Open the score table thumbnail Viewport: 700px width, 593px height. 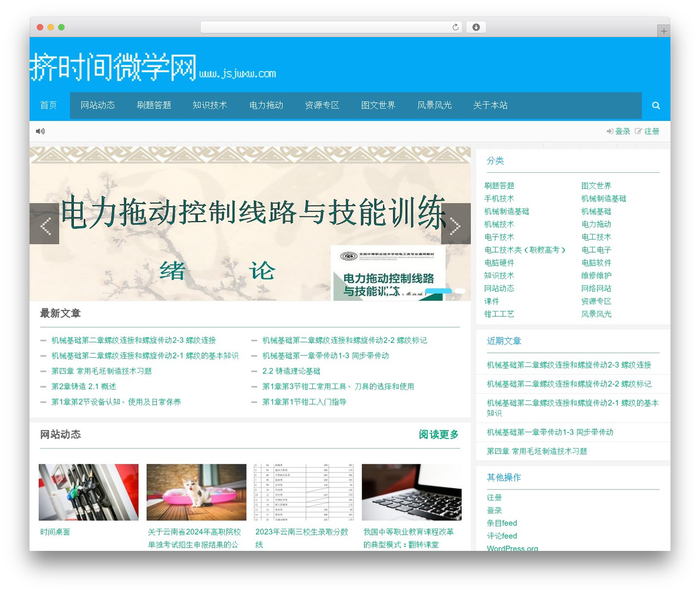point(304,492)
